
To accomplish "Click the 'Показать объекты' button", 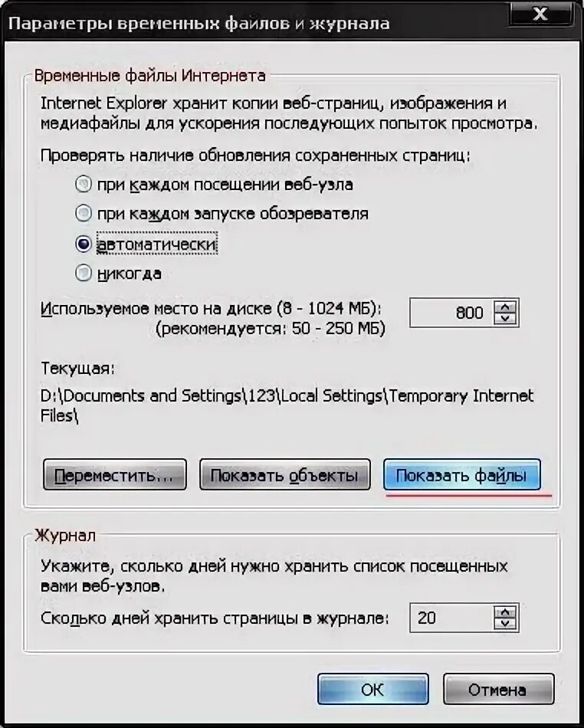I will (285, 475).
